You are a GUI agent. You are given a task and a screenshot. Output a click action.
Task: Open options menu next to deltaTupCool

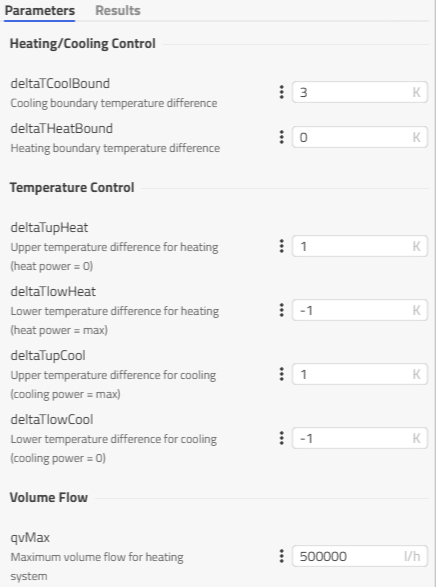coord(282,374)
